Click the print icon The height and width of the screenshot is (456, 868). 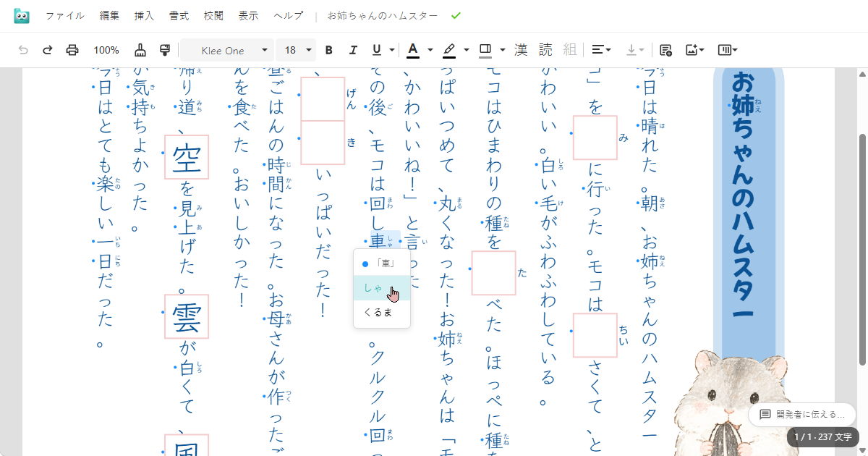(72, 50)
